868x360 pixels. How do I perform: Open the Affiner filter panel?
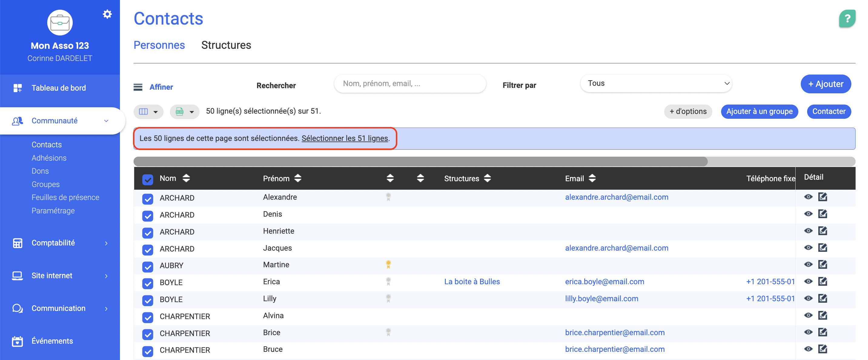pos(161,87)
